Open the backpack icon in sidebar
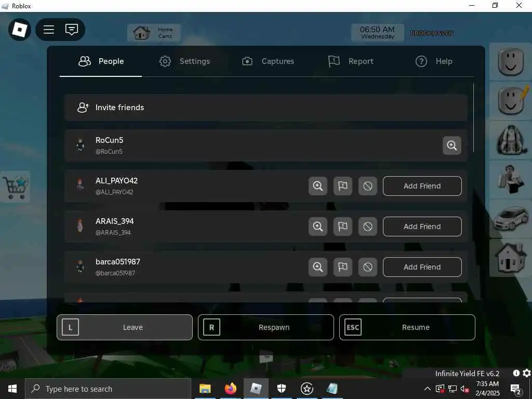Screen dimensions: 532x399 511,140
